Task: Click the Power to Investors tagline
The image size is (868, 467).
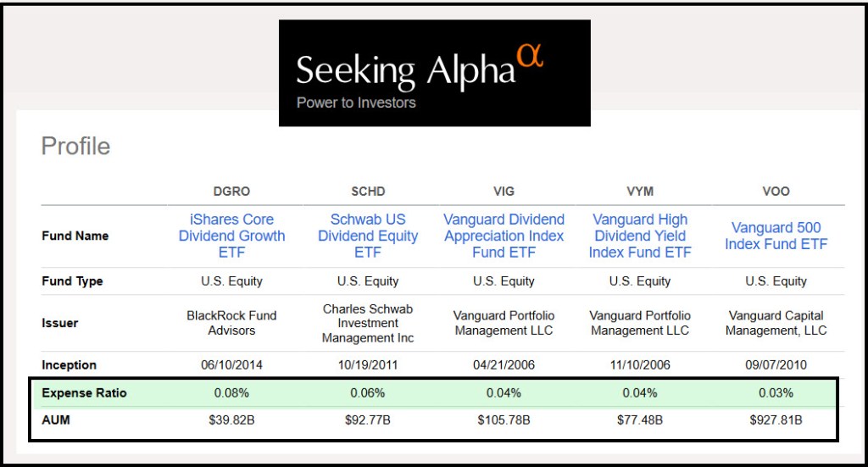Action: click(356, 103)
